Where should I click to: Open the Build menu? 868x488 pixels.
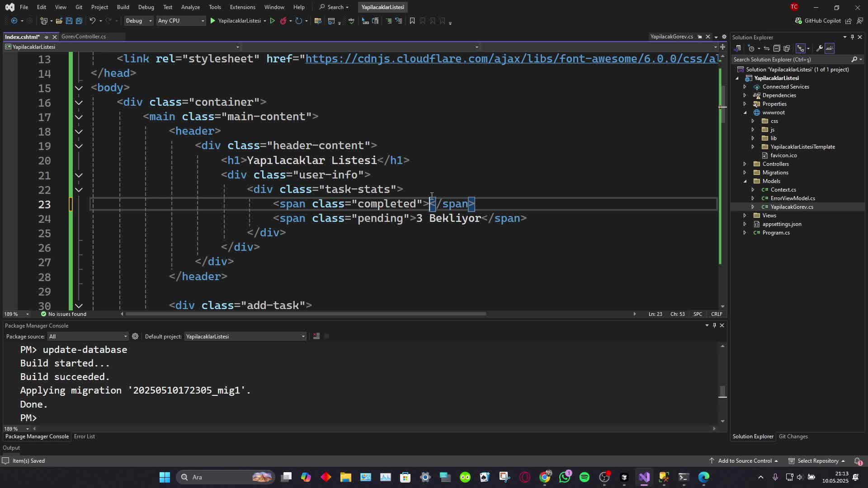(x=123, y=7)
